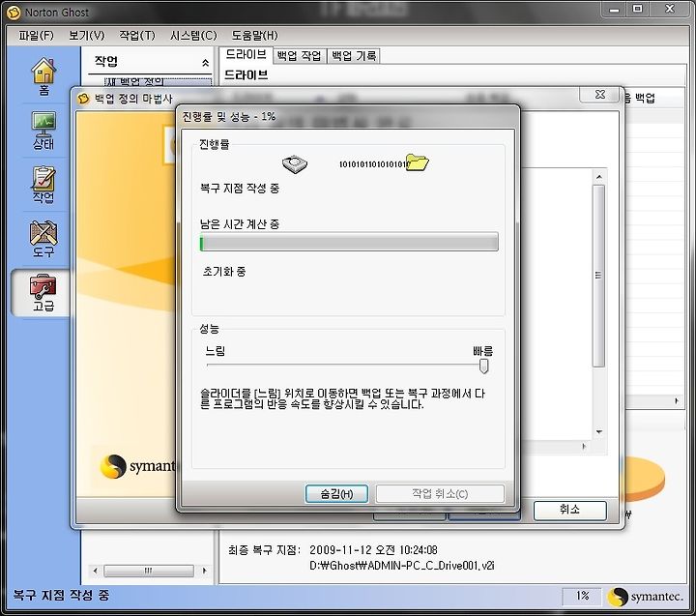
Task: Open the 작업(T) menu
Action: point(137,36)
